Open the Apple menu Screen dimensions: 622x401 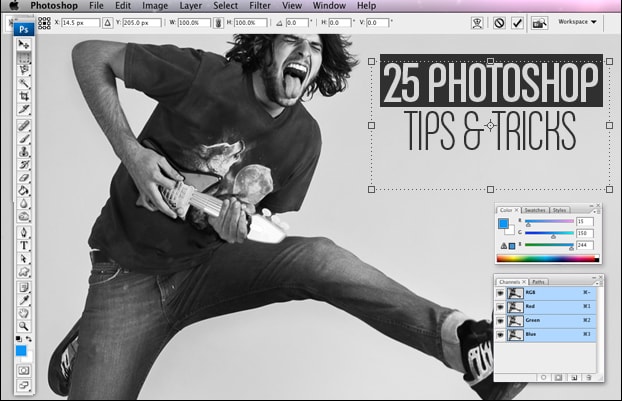click(14, 6)
